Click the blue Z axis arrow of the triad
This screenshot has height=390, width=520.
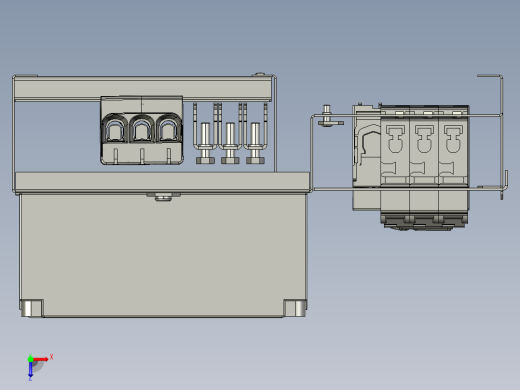click(30, 370)
